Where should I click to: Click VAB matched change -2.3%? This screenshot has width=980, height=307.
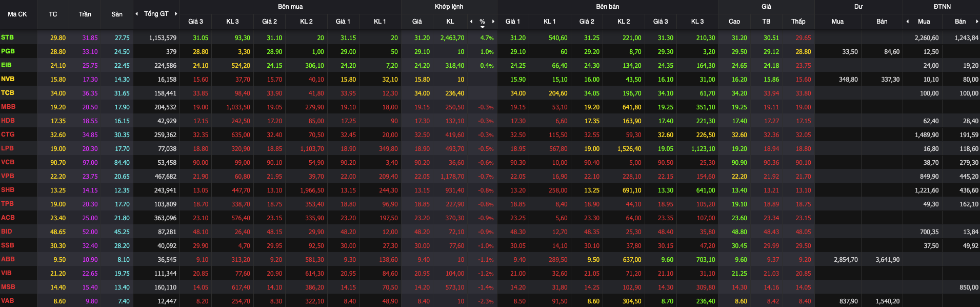click(486, 301)
